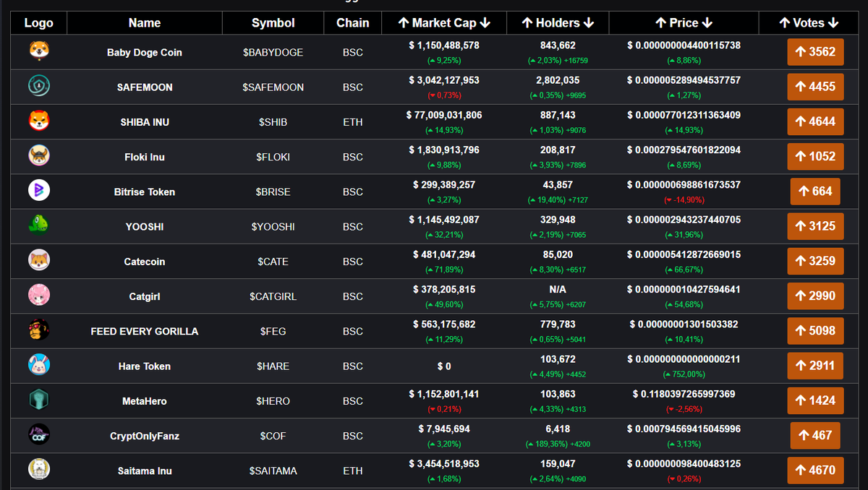Viewport: 868px width, 490px height.
Task: Vote for FEED EVERY GORILLA, 5098 button
Action: tap(815, 330)
